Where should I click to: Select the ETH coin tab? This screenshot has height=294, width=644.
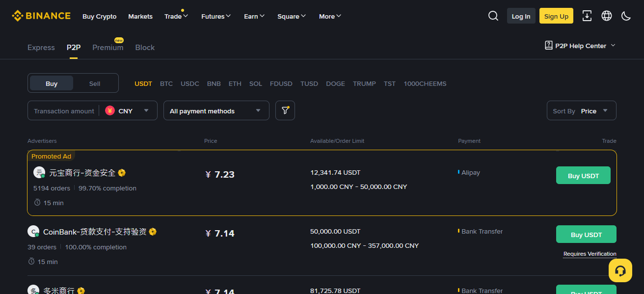pyautogui.click(x=235, y=83)
